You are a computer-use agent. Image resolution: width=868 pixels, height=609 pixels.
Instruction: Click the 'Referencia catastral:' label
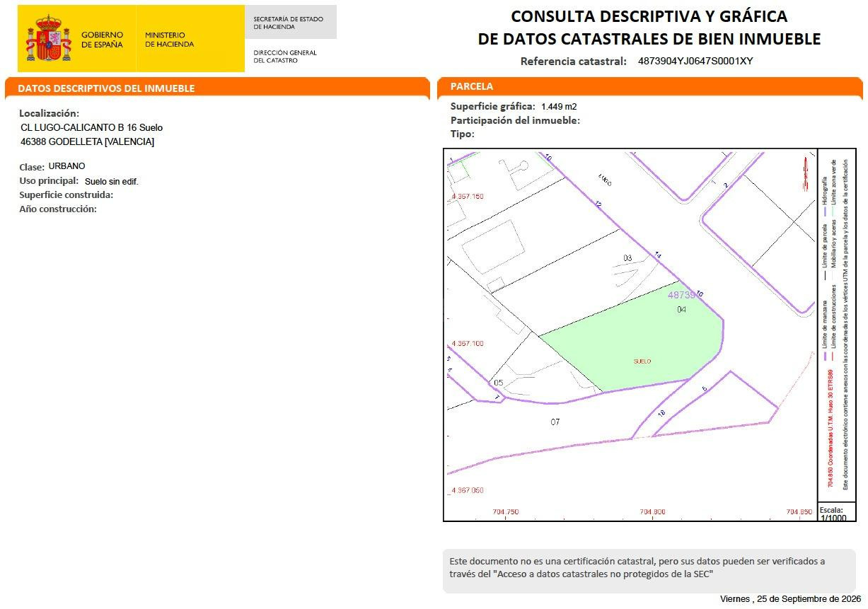[573, 61]
